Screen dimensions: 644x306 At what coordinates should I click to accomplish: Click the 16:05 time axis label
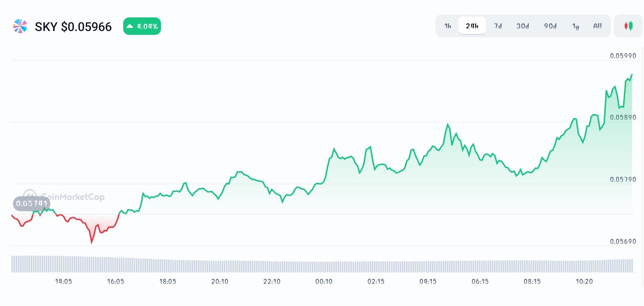click(x=116, y=281)
